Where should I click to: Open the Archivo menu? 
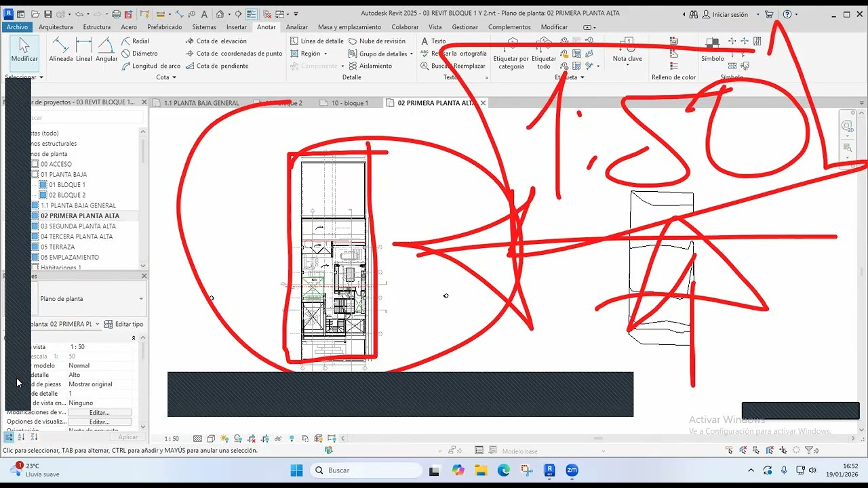17,27
